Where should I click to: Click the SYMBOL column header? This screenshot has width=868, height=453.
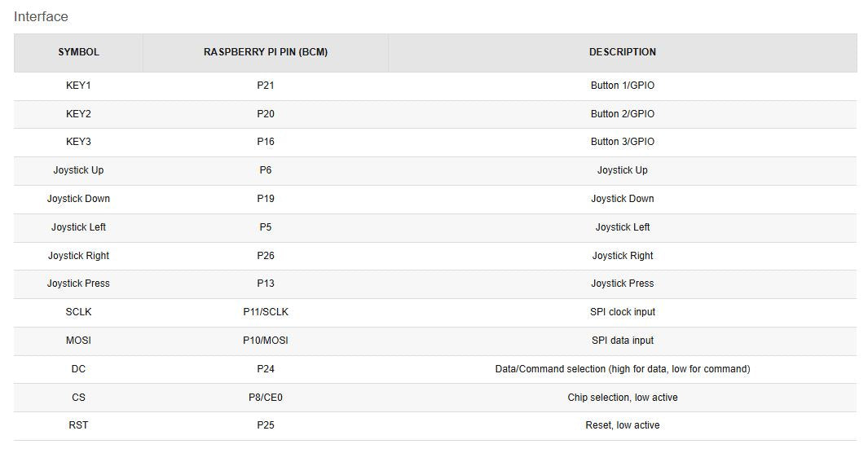[78, 52]
